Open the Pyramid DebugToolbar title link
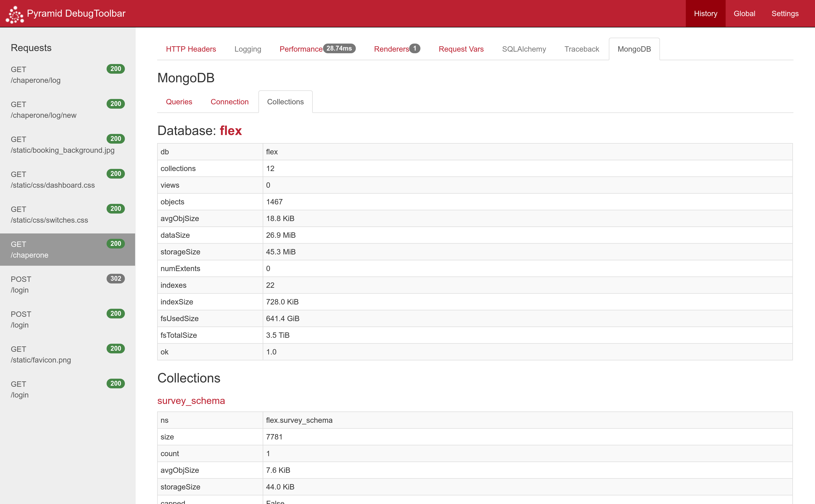Screen dimensions: 815x504 coord(76,13)
